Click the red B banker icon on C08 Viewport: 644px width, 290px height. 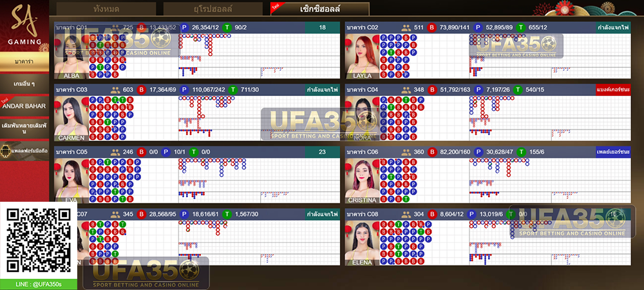click(431, 215)
